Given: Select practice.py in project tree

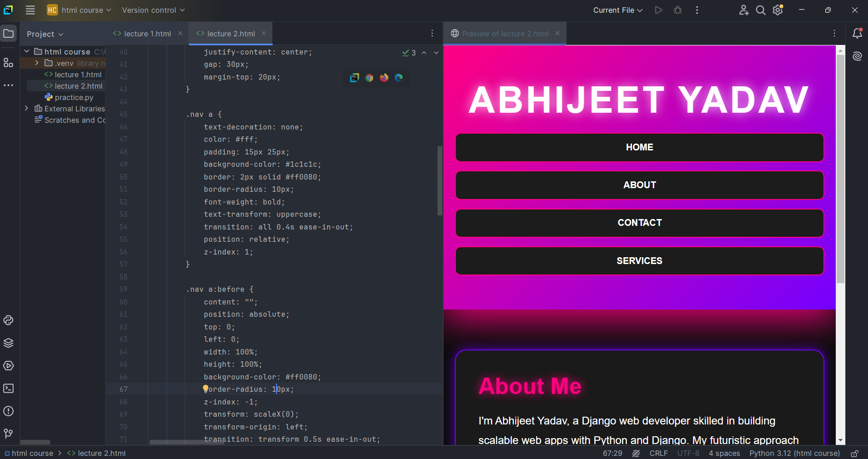Looking at the screenshot, I should (69, 97).
